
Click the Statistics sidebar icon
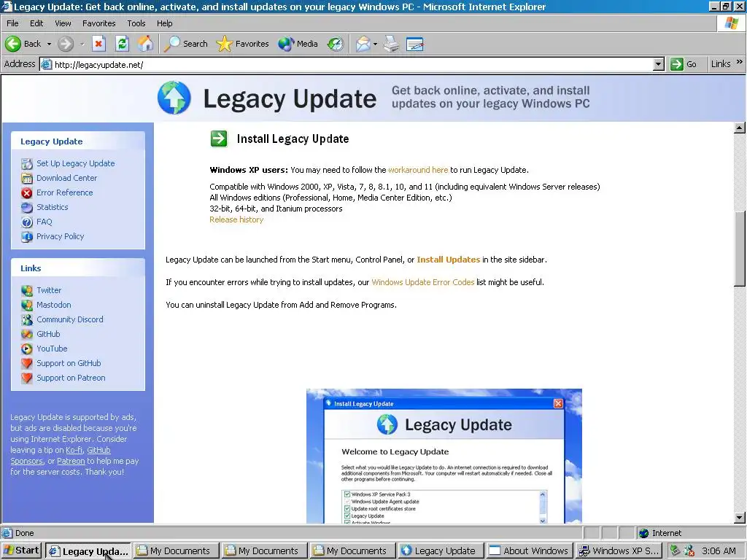point(27,208)
